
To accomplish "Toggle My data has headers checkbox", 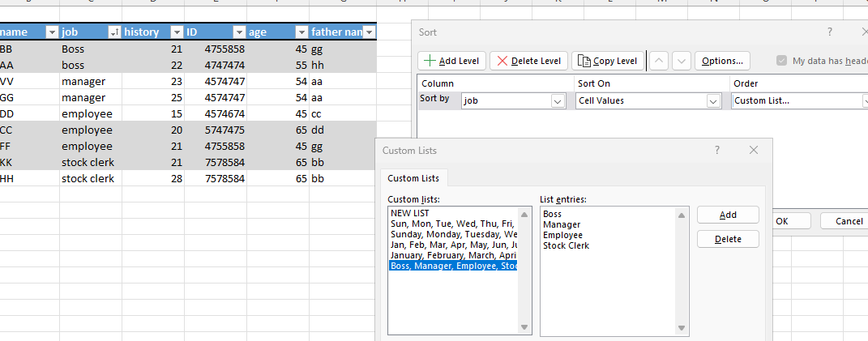I will (781, 61).
